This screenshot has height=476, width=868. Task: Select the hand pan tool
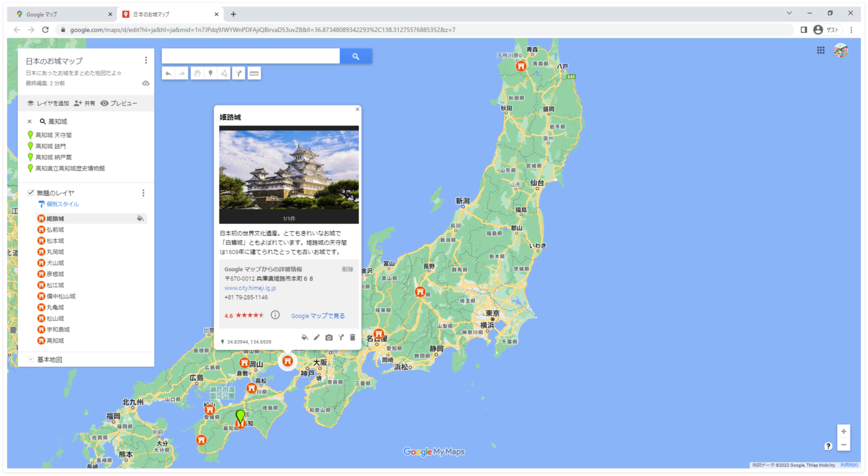[x=197, y=74]
